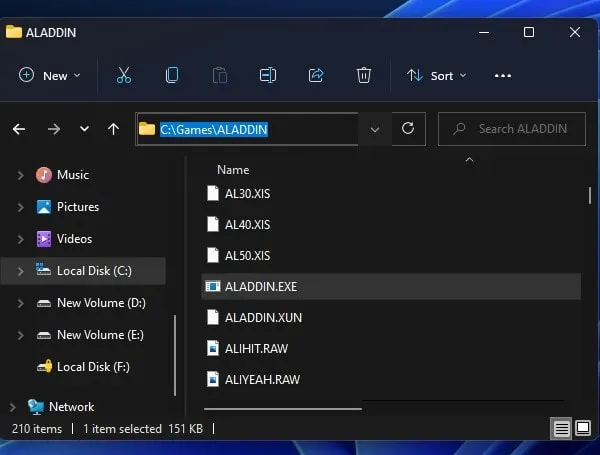Viewport: 600px width, 455px height.
Task: Click the ALADDIN.EXE application icon
Action: [213, 286]
